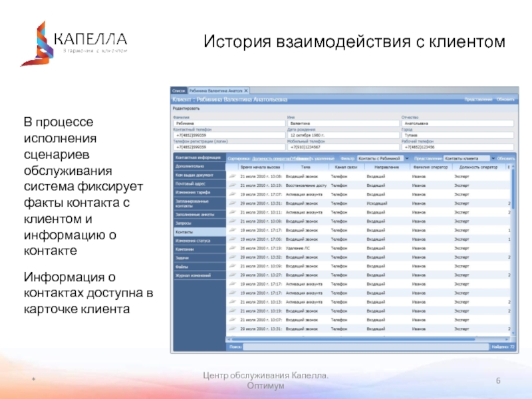The width and height of the screenshot is (532, 399).
Task: Open contact icon for 19 июля 17:06 row
Action: click(x=232, y=239)
